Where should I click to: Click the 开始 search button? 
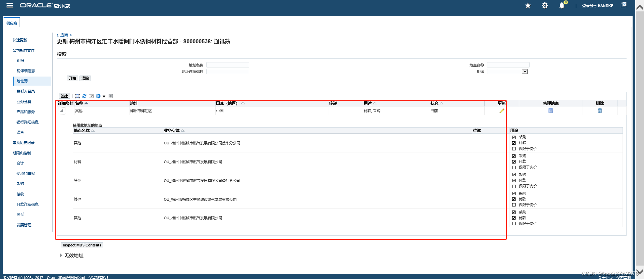click(x=72, y=78)
